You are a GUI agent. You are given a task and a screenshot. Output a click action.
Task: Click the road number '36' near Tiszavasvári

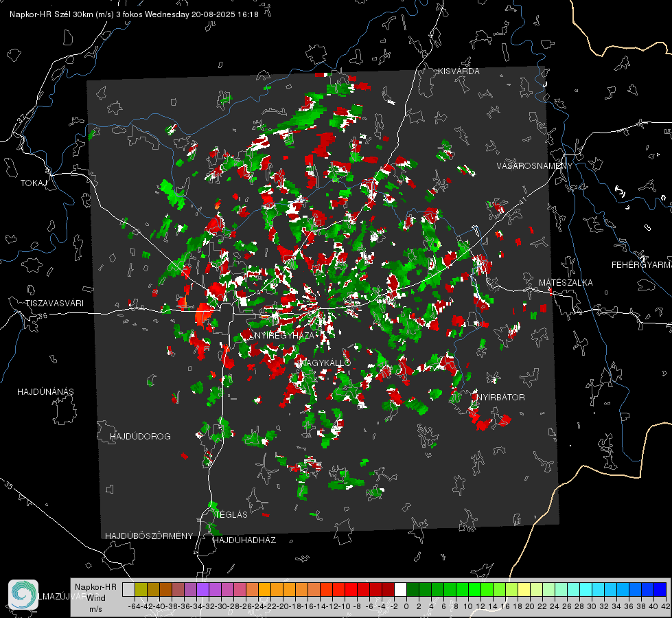(43, 316)
